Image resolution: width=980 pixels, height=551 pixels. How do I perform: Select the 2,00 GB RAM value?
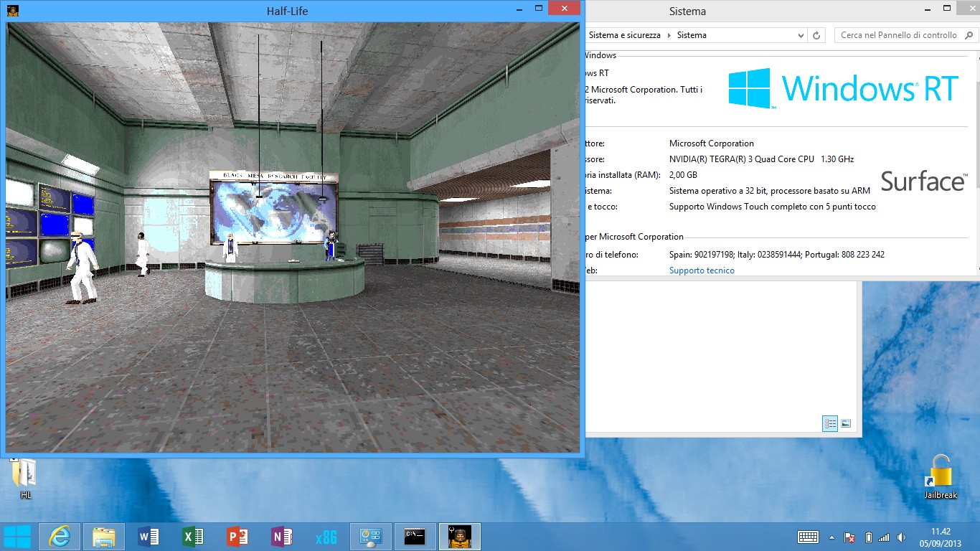[x=683, y=175]
